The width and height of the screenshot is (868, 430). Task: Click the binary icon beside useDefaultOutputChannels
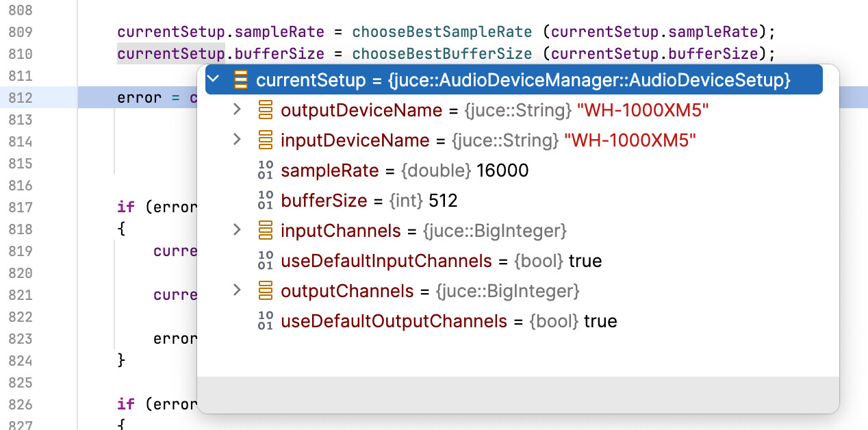click(x=265, y=320)
